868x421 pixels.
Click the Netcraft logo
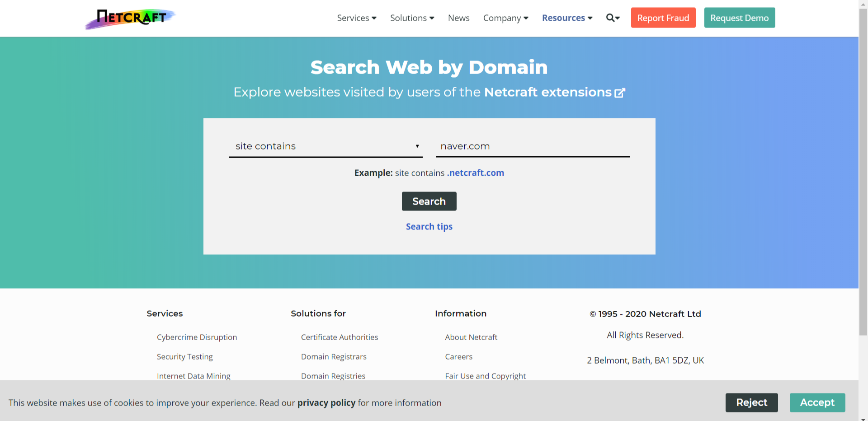[x=130, y=19]
